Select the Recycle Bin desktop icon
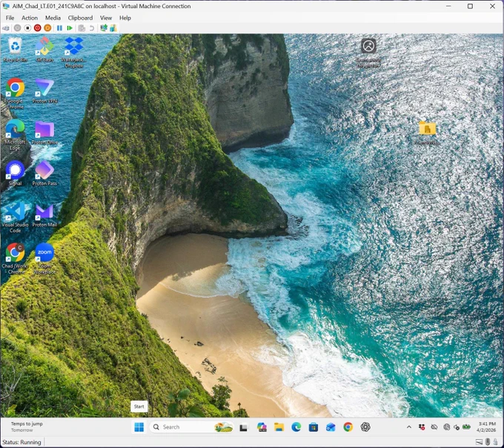This screenshot has height=448, width=504. 15,50
